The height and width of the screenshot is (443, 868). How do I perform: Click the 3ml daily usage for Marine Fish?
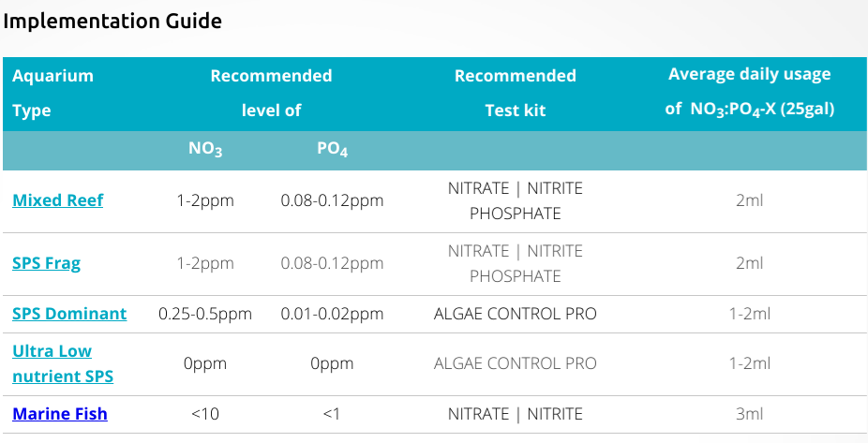750,414
